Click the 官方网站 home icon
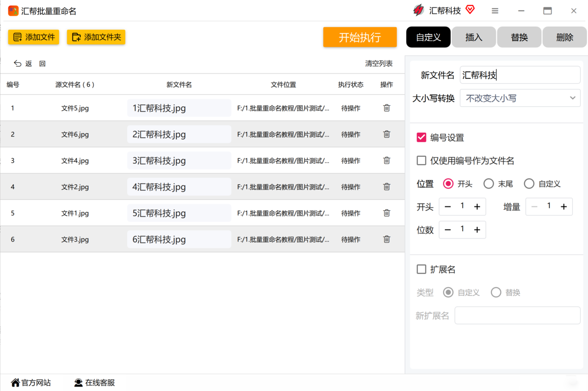Viewport: 588px width, 391px height. [x=16, y=383]
